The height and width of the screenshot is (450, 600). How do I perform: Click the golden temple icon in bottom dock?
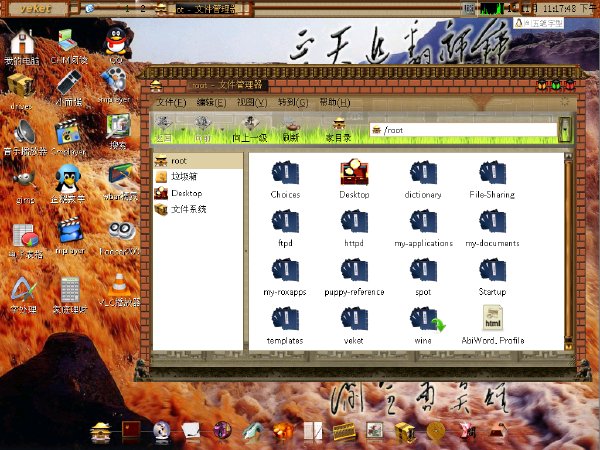point(100,432)
